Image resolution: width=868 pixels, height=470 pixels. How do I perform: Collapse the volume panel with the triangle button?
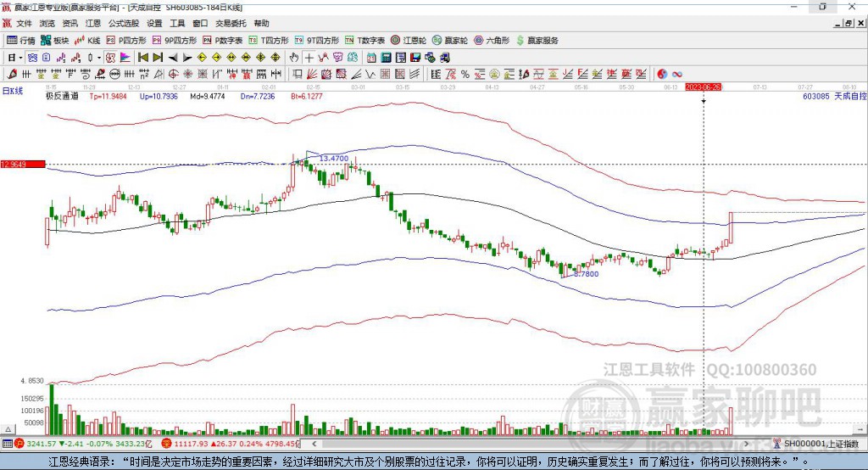point(8,429)
